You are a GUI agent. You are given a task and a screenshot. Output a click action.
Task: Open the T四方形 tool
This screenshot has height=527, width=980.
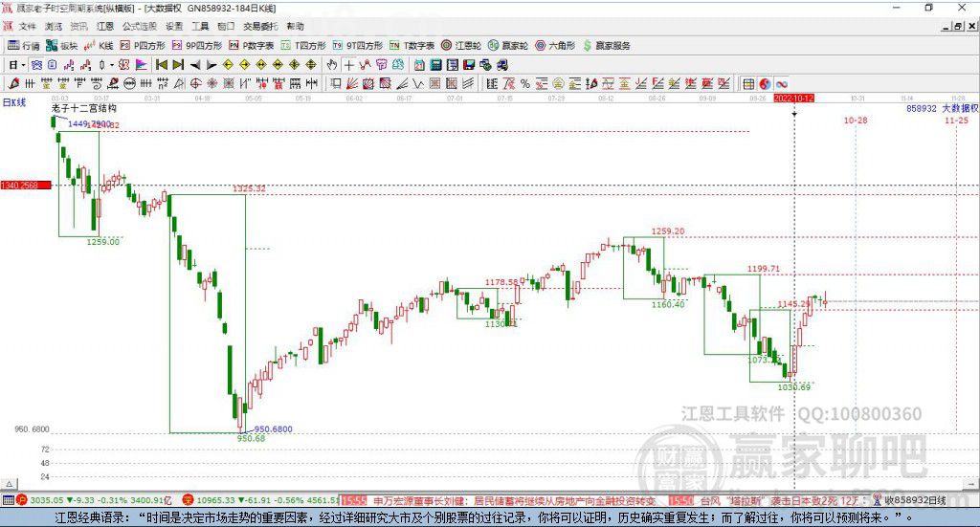(x=303, y=46)
